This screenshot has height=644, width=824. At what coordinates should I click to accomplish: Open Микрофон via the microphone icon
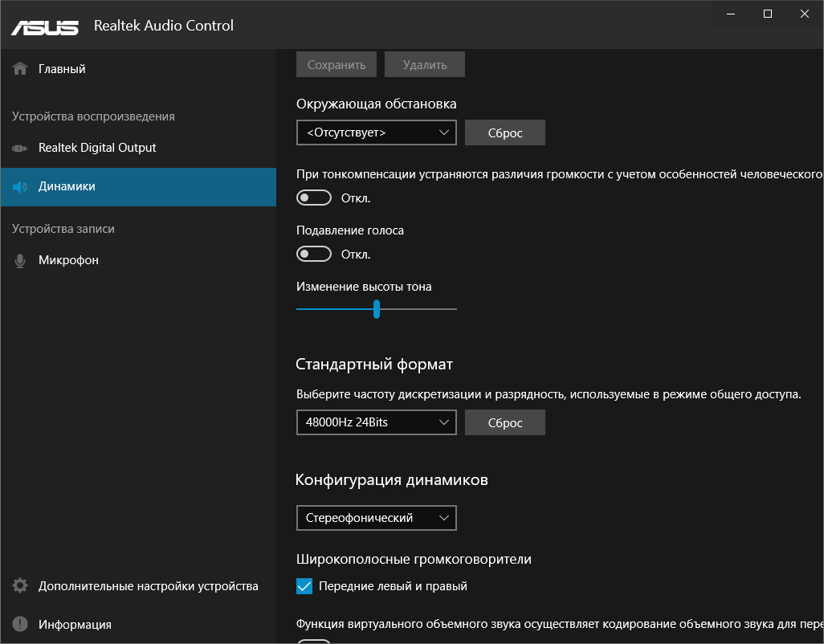(x=19, y=259)
